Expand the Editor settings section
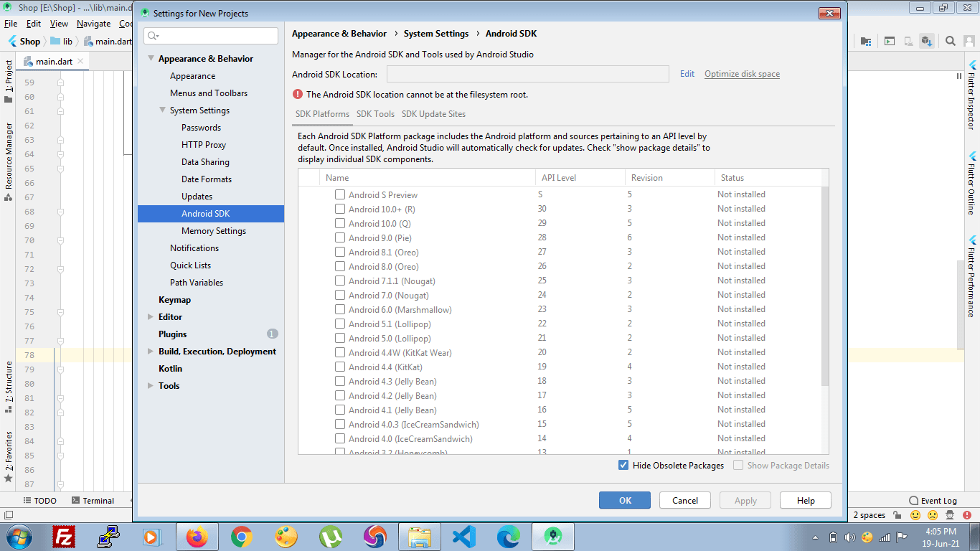The image size is (980, 551). 151,316
